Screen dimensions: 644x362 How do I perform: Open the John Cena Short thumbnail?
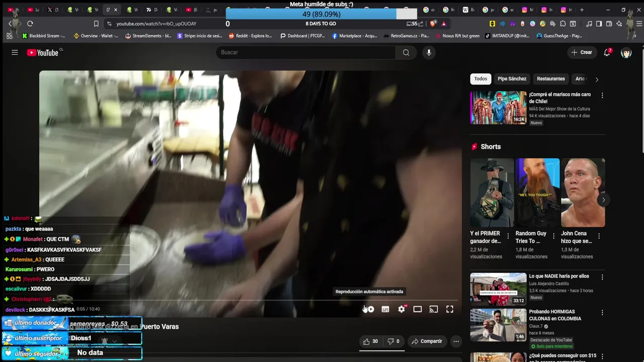[583, 193]
